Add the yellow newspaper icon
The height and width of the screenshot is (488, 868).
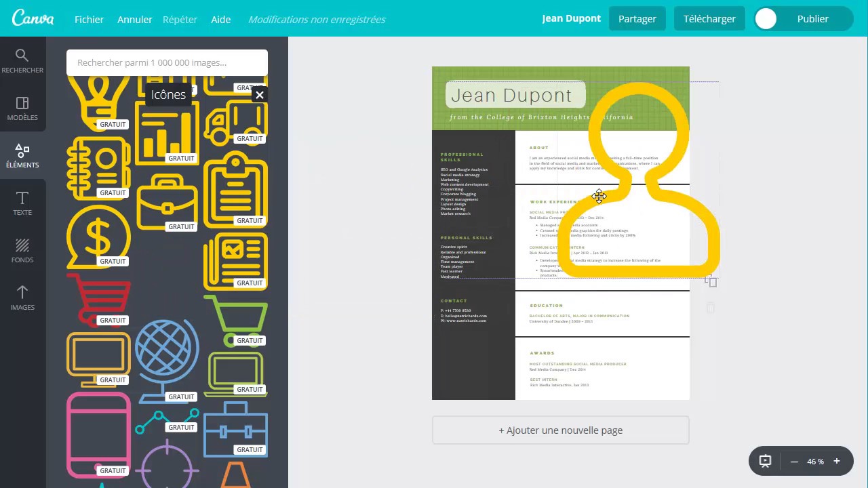point(236,261)
